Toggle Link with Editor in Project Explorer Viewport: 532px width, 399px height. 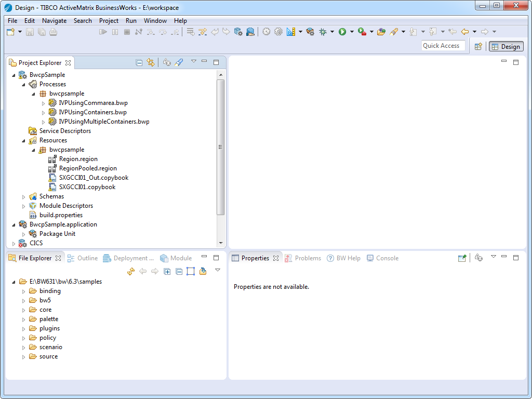[150, 62]
